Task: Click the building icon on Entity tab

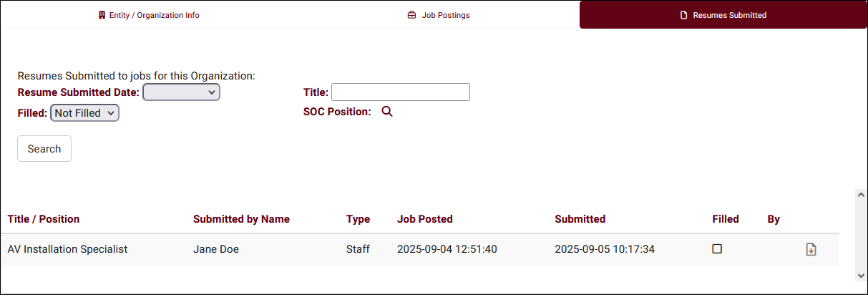Action: point(102,15)
